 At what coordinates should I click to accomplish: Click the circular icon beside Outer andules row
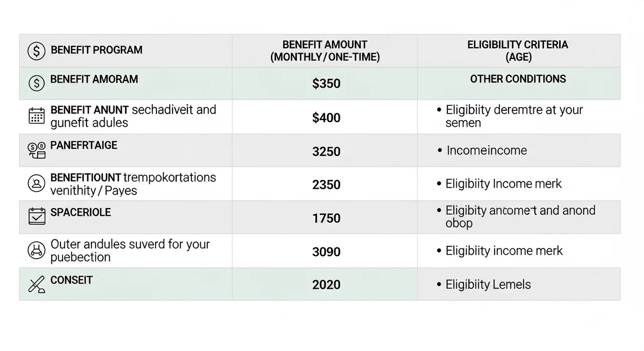coord(36,250)
